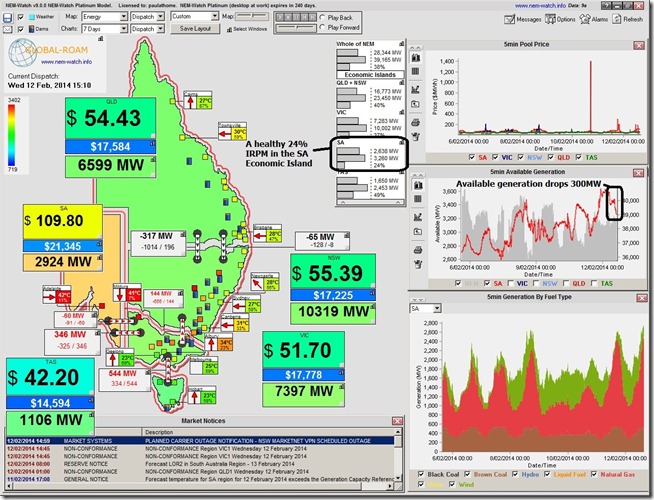Click the NSW demand tile 10319 MW
Image resolution: width=654 pixels, height=500 pixels.
point(333,312)
